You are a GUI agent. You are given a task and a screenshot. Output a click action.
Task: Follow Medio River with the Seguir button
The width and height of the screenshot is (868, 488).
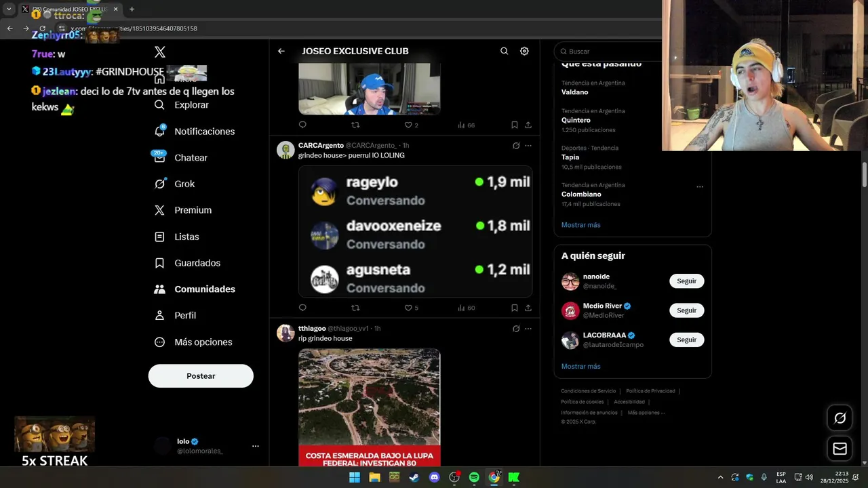[686, 310]
